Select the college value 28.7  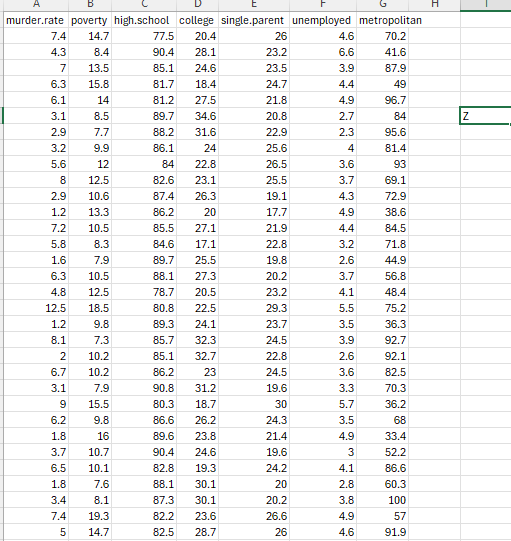(x=197, y=532)
